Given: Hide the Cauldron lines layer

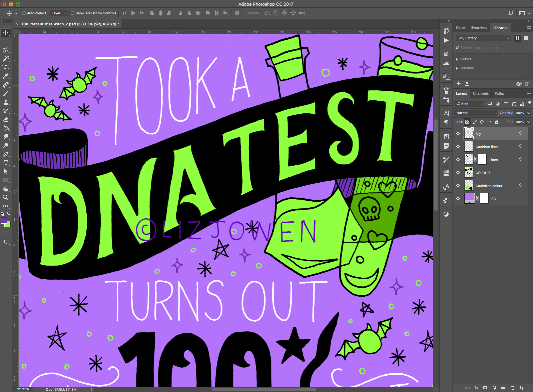Looking at the screenshot, I should (x=458, y=147).
